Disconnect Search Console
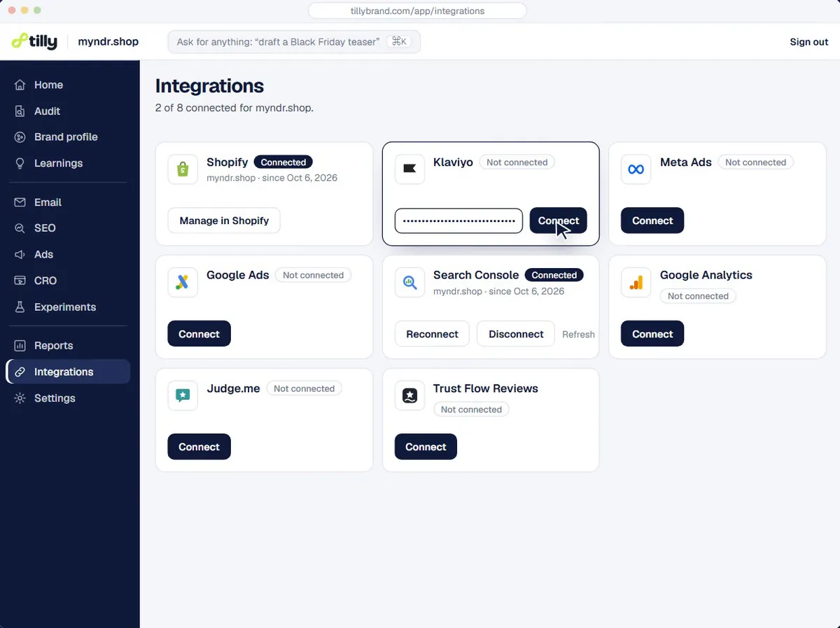 click(x=516, y=334)
